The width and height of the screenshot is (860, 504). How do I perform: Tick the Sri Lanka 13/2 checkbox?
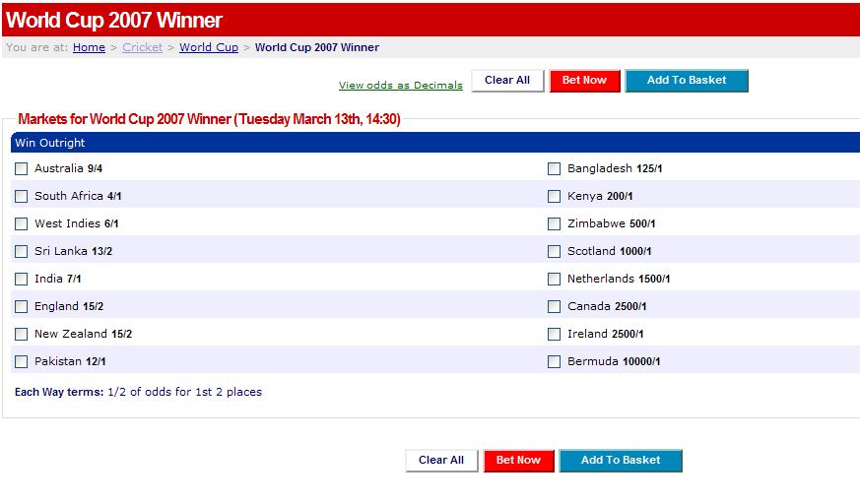click(22, 252)
